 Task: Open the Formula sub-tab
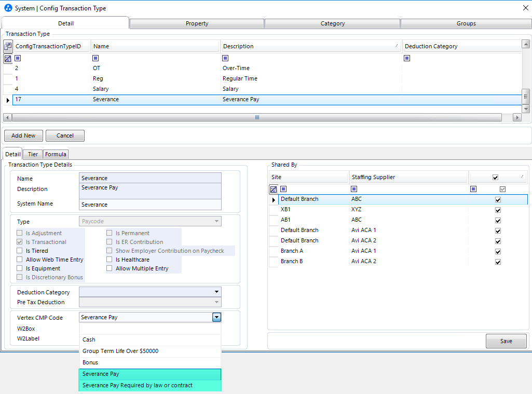(56, 154)
